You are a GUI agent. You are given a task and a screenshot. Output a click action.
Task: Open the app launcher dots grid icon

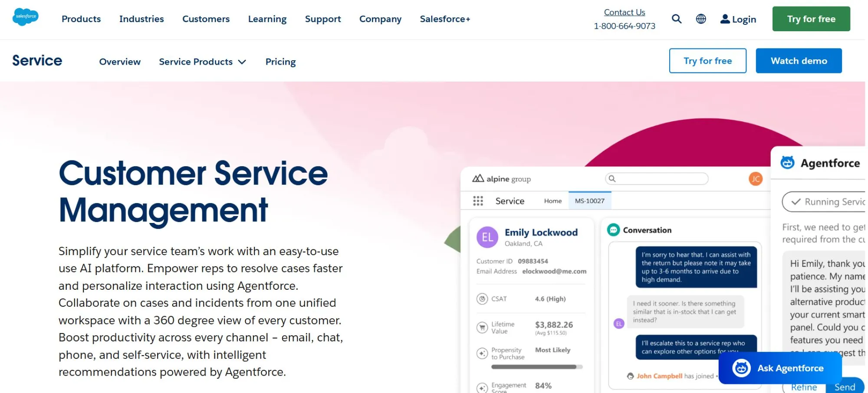478,201
